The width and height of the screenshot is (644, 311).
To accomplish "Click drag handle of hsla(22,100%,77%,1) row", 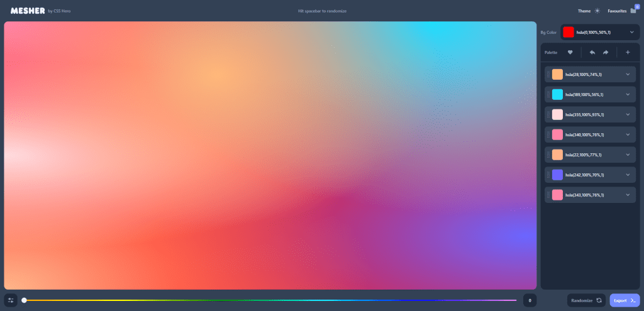I will (548, 155).
